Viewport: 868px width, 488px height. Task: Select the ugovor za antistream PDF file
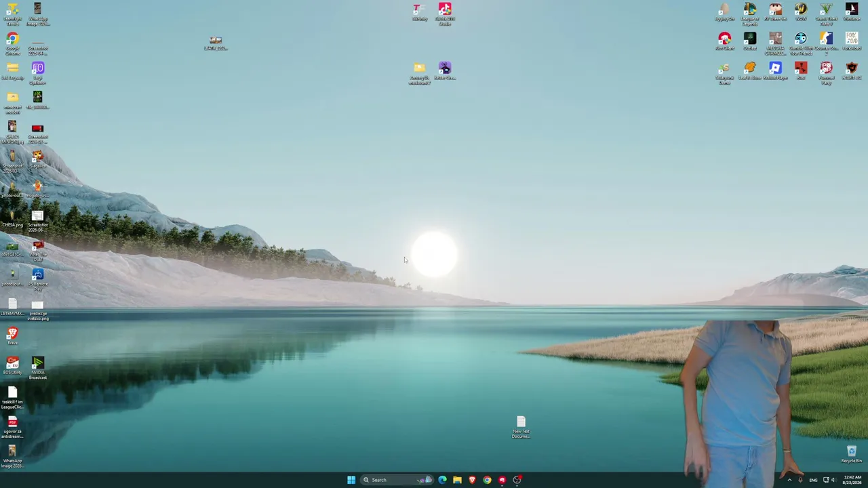(12, 427)
